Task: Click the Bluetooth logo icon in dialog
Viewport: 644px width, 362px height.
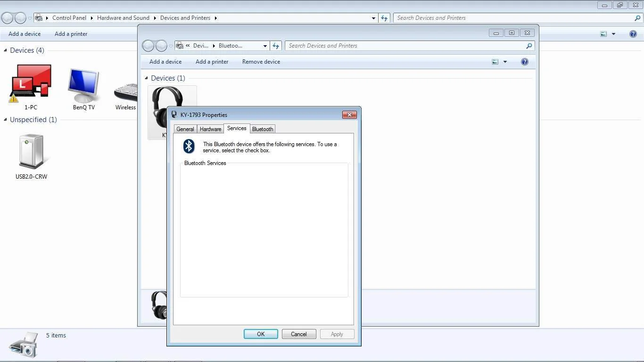Action: pyautogui.click(x=189, y=146)
